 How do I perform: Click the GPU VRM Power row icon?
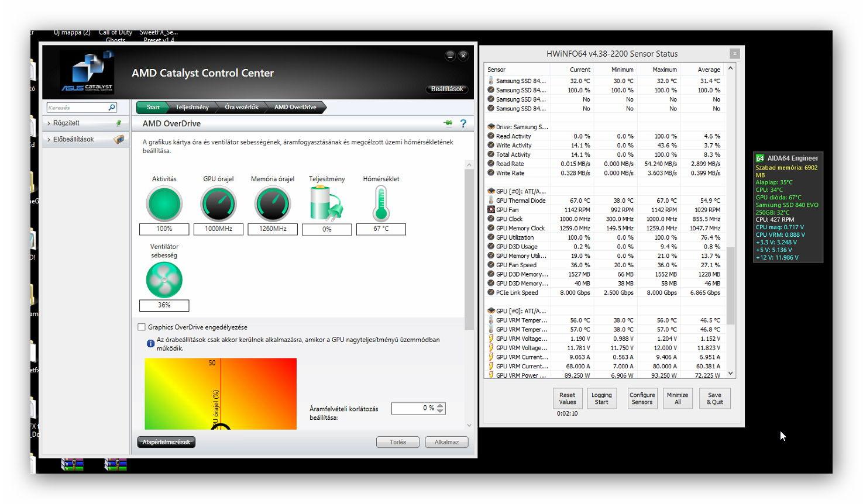491,375
